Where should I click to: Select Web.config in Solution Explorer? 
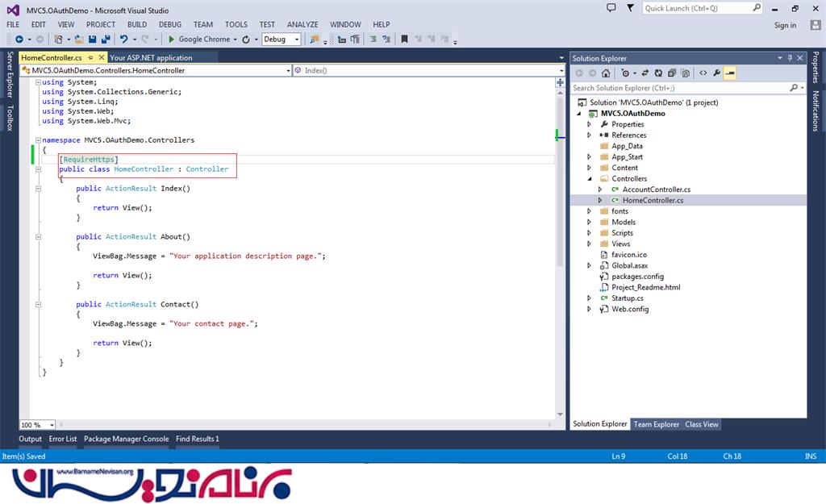click(629, 309)
